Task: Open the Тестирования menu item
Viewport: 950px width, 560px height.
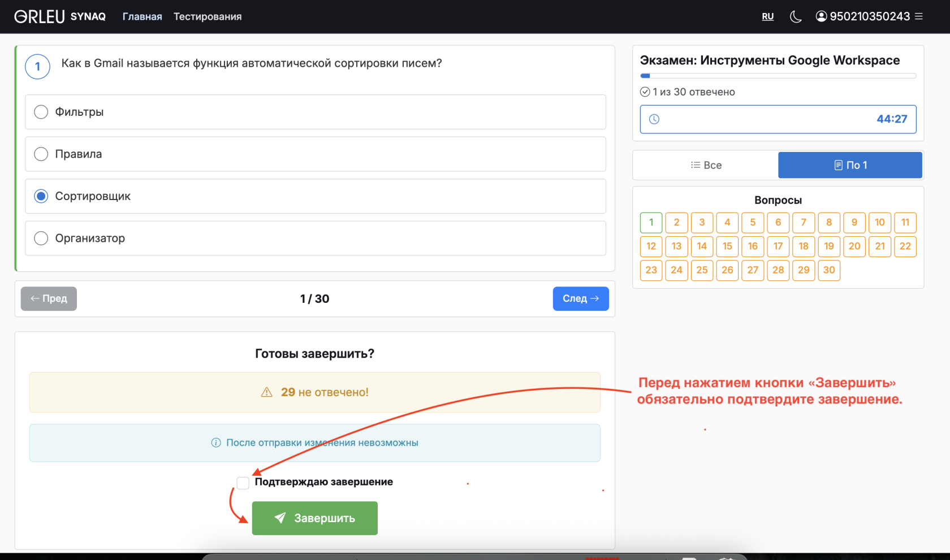Action: [207, 16]
